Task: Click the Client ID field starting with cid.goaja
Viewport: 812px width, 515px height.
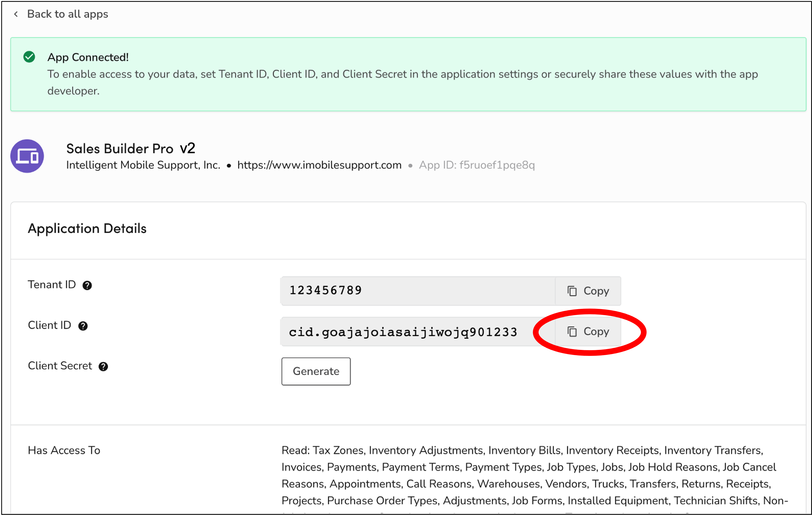Action: tap(418, 332)
